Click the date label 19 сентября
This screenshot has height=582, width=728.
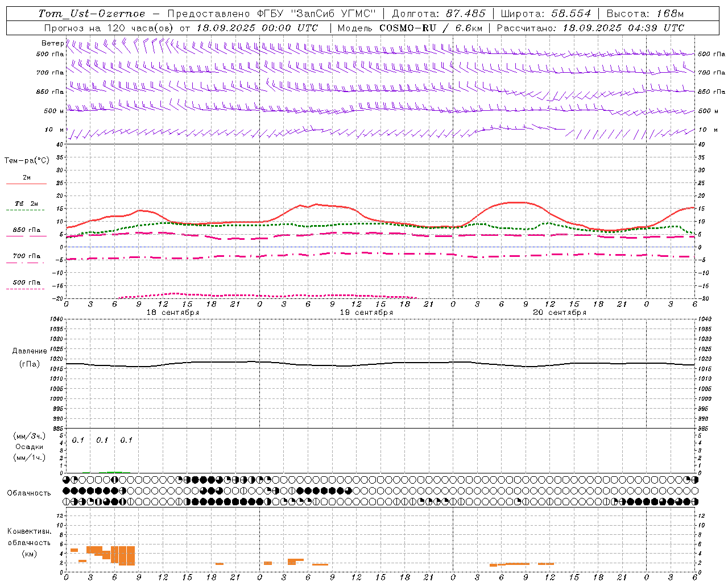point(366,313)
